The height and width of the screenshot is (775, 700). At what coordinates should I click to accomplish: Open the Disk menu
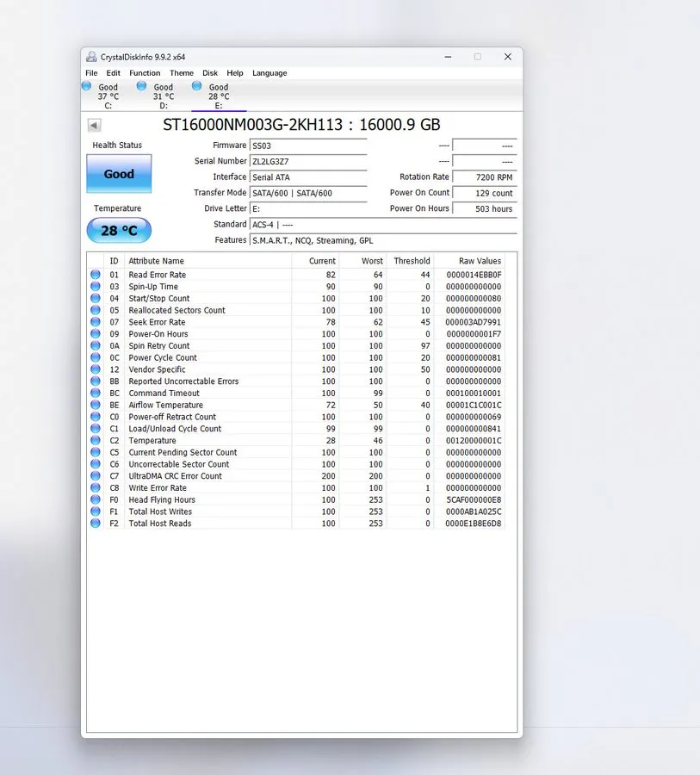click(x=210, y=73)
